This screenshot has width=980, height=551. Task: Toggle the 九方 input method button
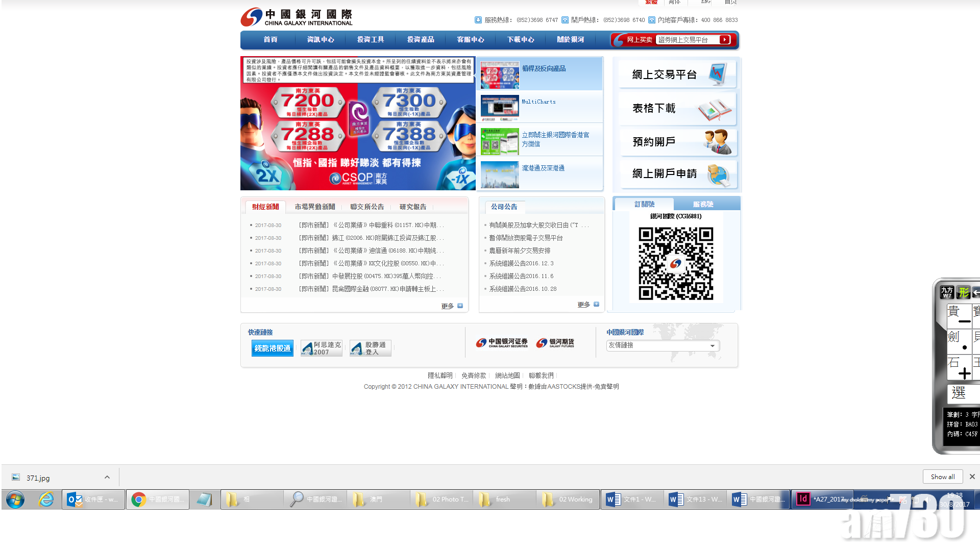pyautogui.click(x=947, y=292)
